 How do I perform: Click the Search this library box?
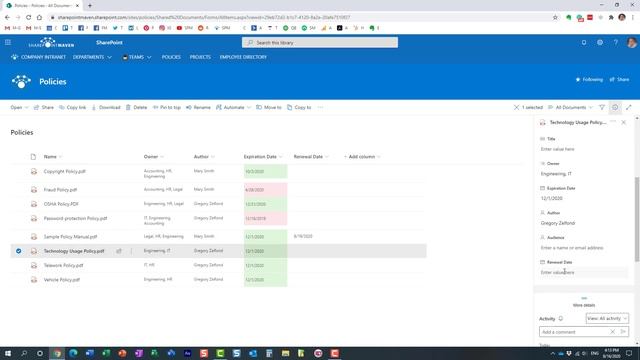320,42
